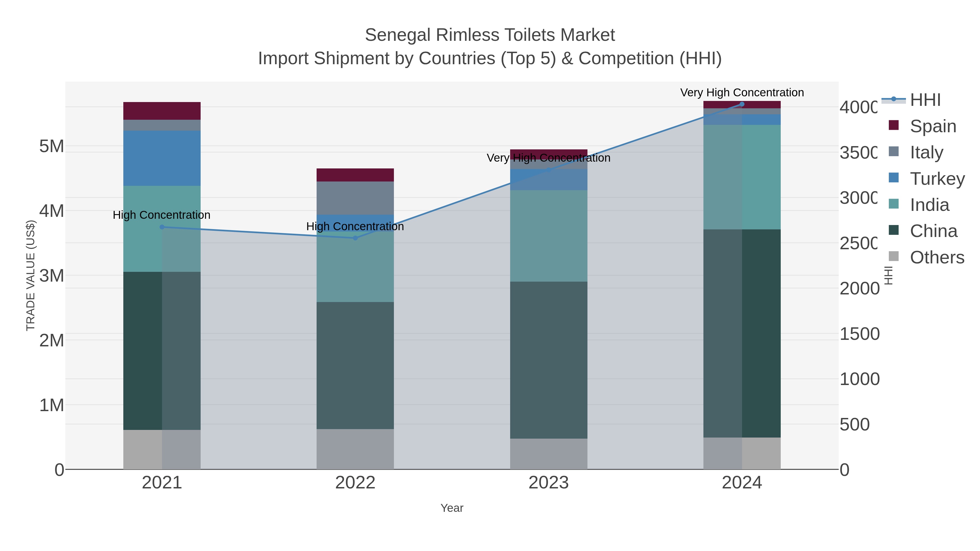This screenshot has width=980, height=551.
Task: Select the China segment in 2024 bar
Action: coord(742,334)
